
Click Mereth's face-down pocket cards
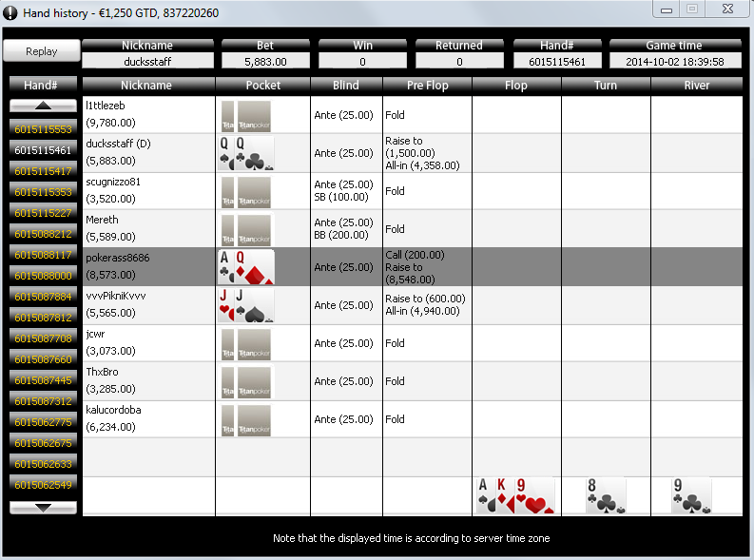point(246,229)
